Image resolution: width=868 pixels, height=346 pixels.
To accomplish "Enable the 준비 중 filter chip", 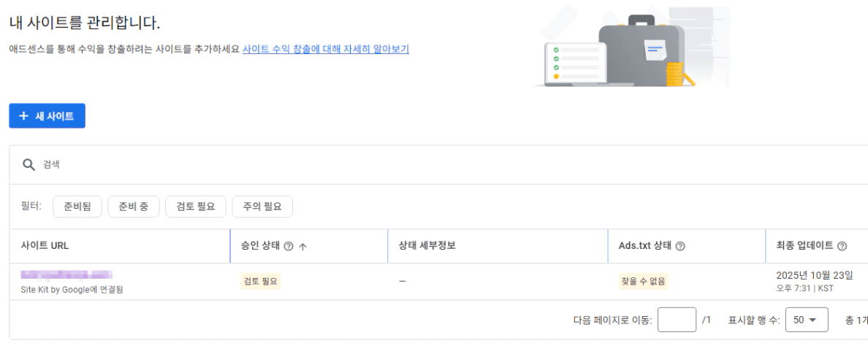I will point(133,207).
